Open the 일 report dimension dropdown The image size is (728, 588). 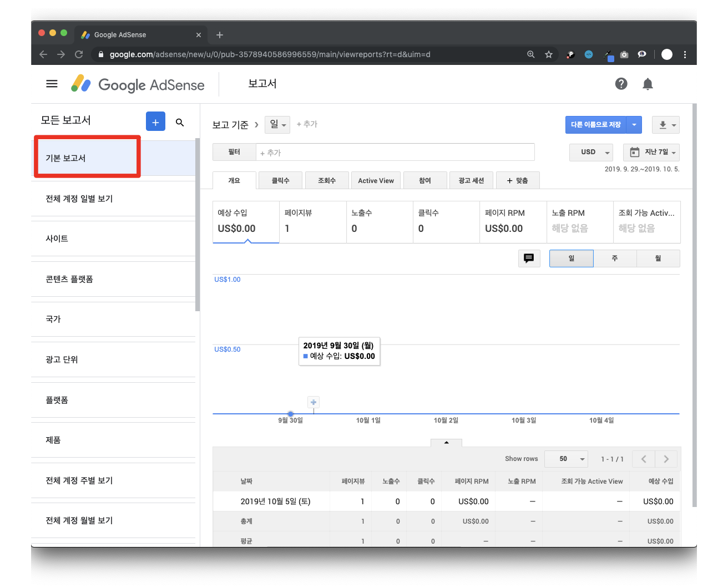pyautogui.click(x=277, y=125)
